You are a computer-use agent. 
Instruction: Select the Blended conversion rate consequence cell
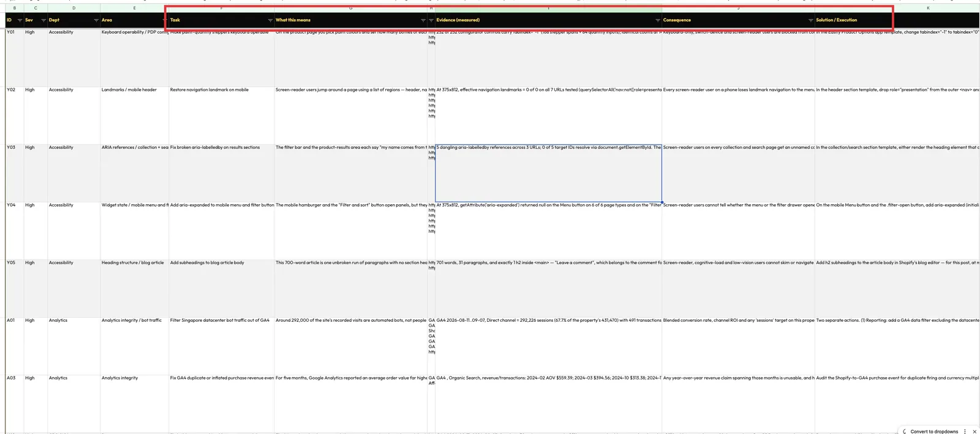738,346
